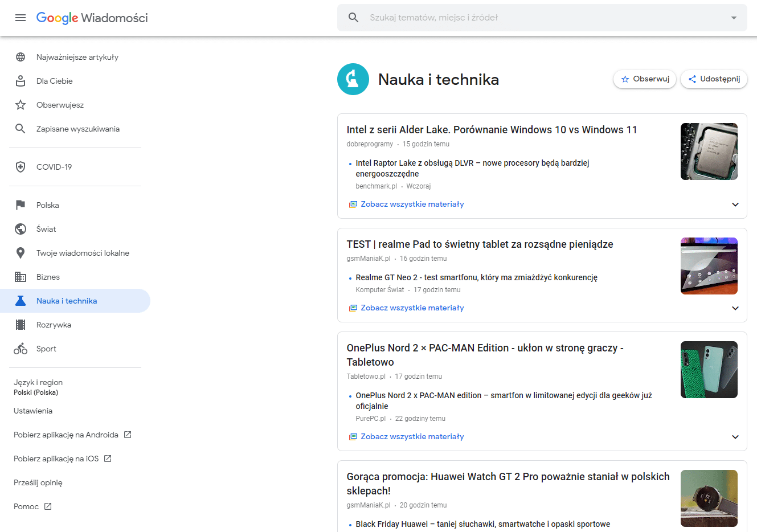Change Język i region setting

coord(38,387)
